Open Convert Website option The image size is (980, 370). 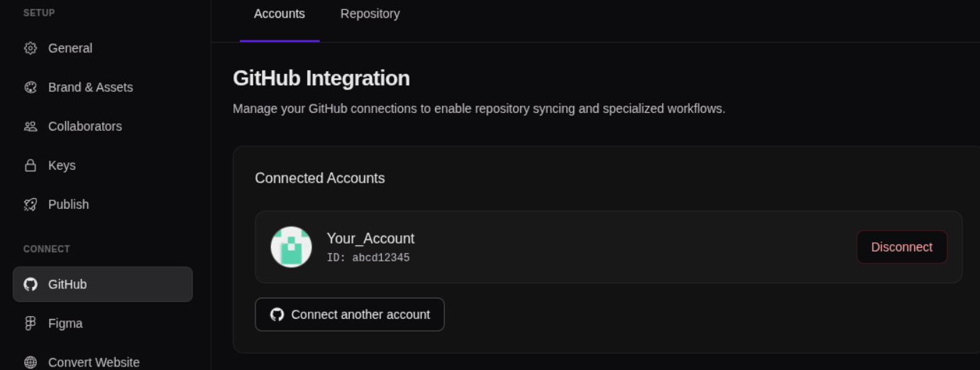(x=103, y=361)
